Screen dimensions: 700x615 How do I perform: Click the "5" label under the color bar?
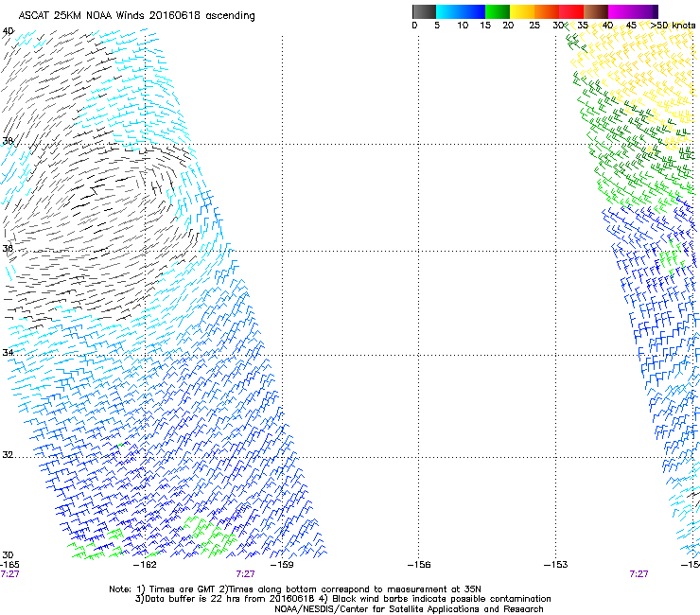coord(437,26)
